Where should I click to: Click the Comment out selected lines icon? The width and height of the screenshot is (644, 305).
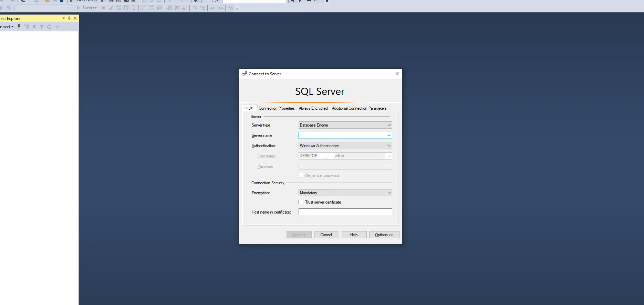(195, 8)
